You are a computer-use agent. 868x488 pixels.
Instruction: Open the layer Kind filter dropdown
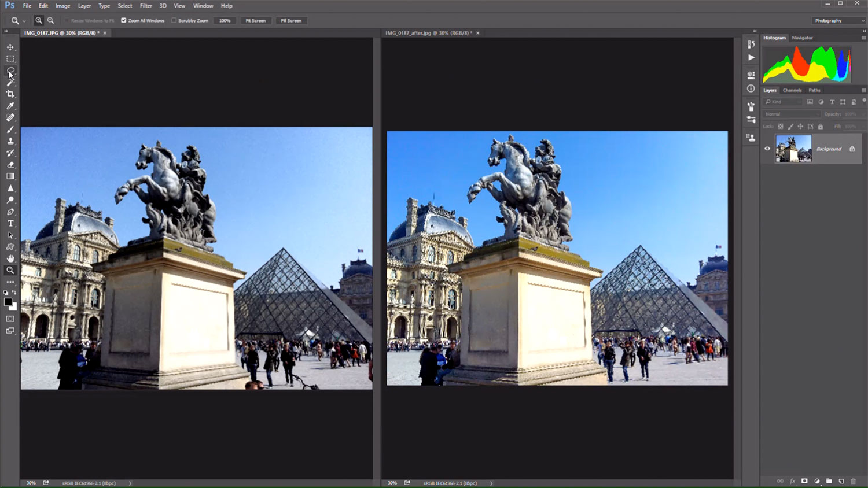782,102
